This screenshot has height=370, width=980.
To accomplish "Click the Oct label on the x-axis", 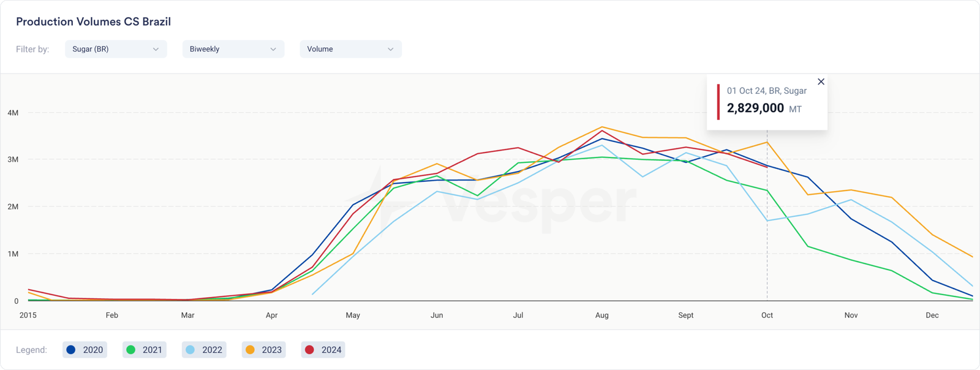I will click(767, 315).
